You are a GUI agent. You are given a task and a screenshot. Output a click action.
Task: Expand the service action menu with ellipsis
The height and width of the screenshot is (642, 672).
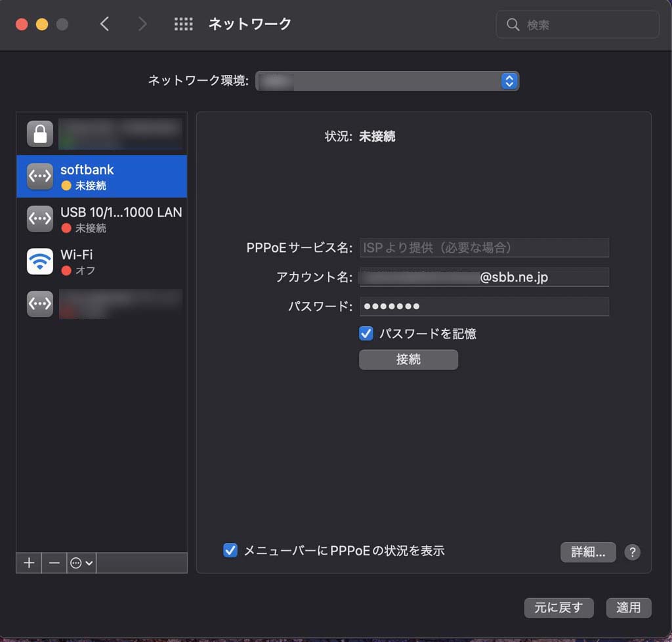click(x=82, y=563)
